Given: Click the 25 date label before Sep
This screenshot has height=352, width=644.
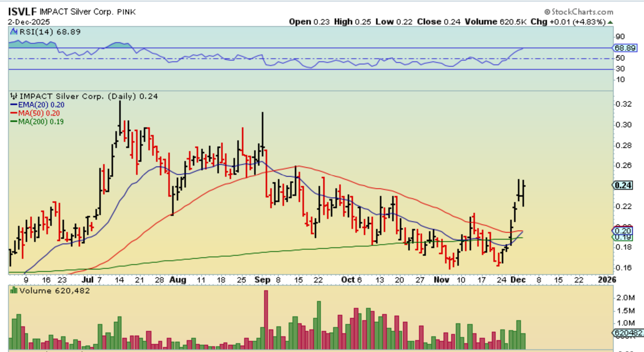Looking at the screenshot, I should click(241, 280).
